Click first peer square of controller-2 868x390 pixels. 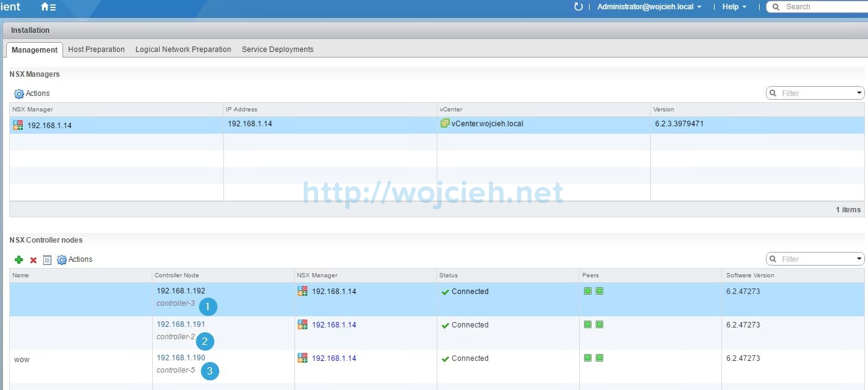[588, 324]
